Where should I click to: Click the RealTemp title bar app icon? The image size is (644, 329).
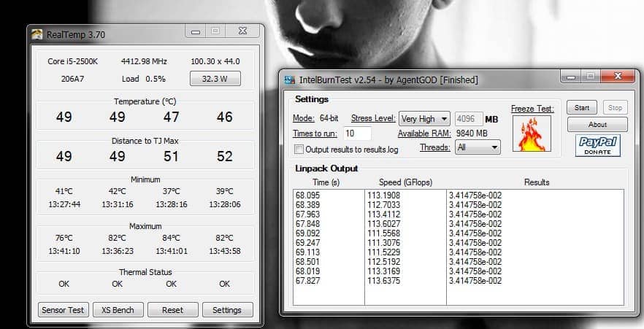click(x=37, y=32)
